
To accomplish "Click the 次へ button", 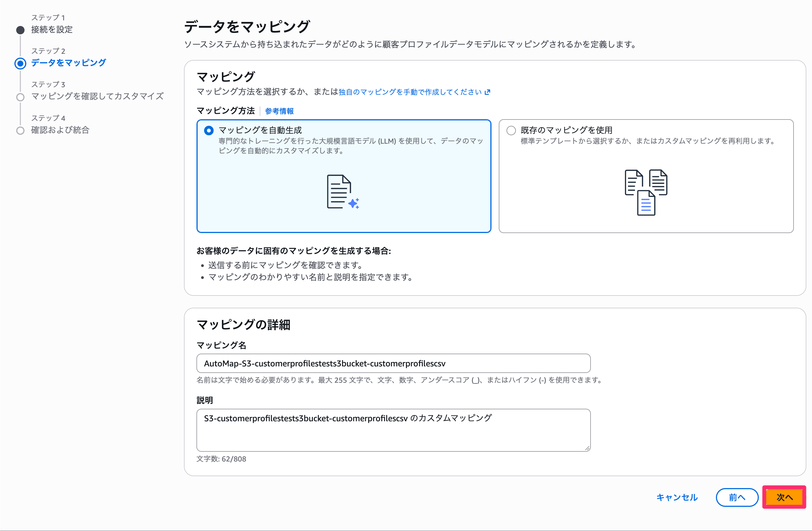I will (784, 497).
